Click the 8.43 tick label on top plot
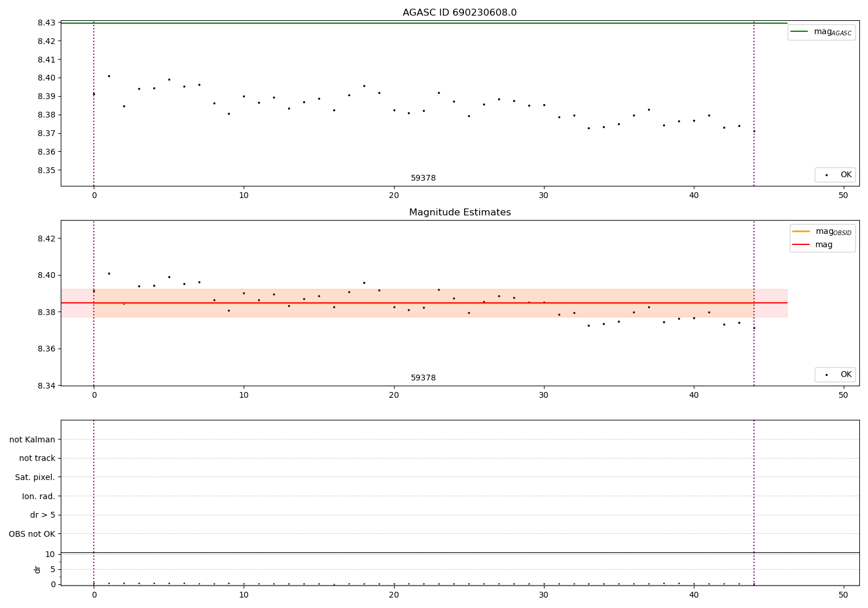The image size is (868, 608). 46,23
